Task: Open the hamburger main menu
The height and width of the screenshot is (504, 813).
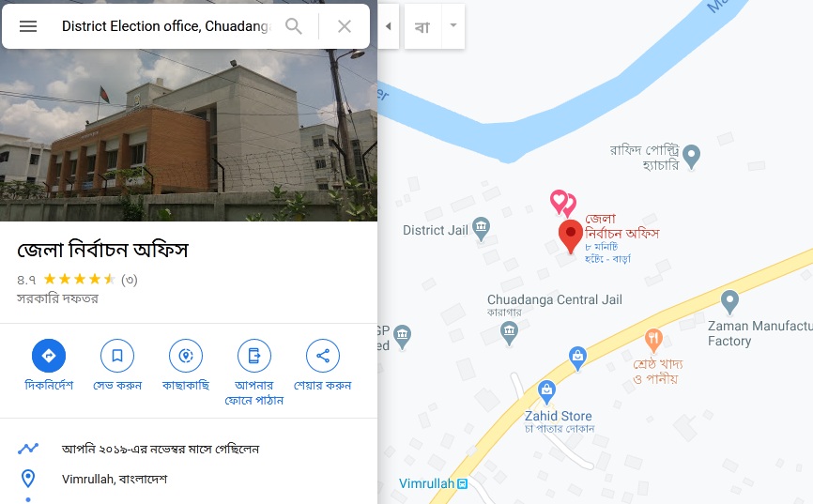Action: [x=28, y=26]
